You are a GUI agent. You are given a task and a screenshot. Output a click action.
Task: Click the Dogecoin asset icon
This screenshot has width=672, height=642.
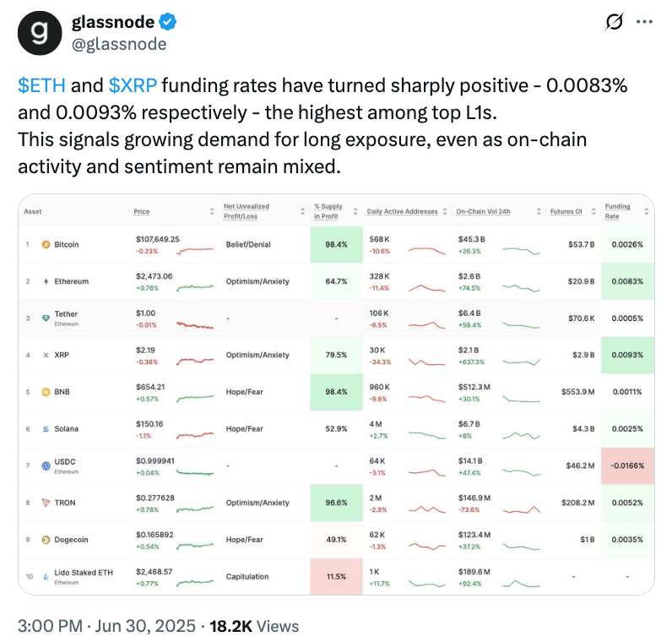(x=45, y=540)
